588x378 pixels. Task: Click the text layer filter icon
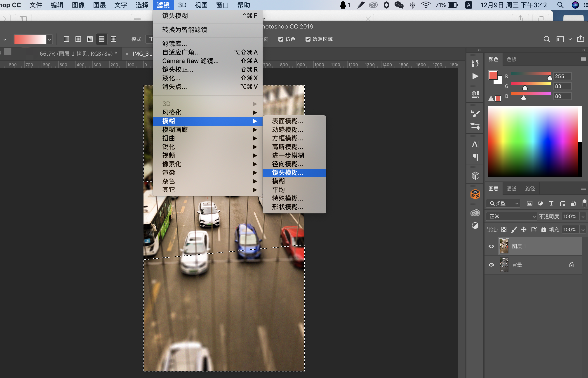(551, 203)
